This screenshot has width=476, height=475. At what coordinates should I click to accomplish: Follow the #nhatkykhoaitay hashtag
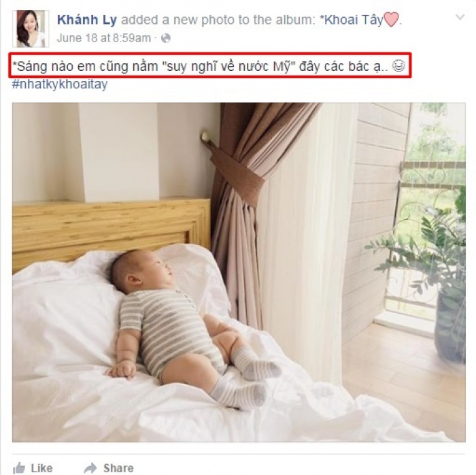60,84
